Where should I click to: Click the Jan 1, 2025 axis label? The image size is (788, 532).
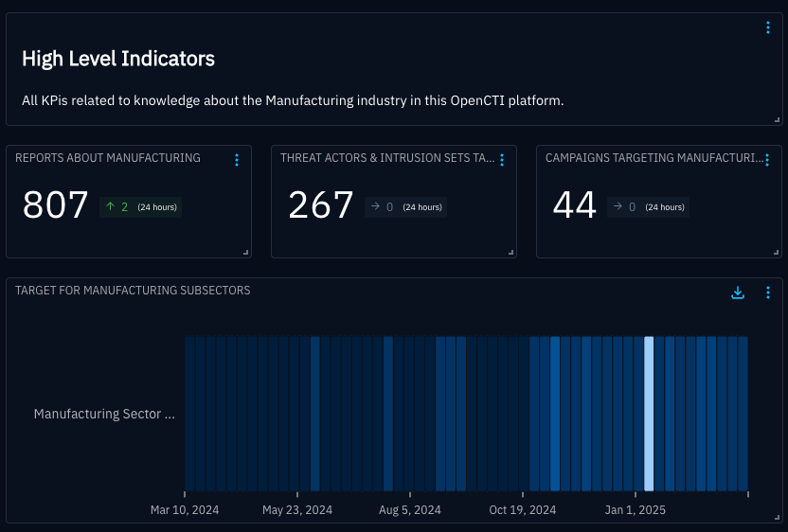(635, 510)
